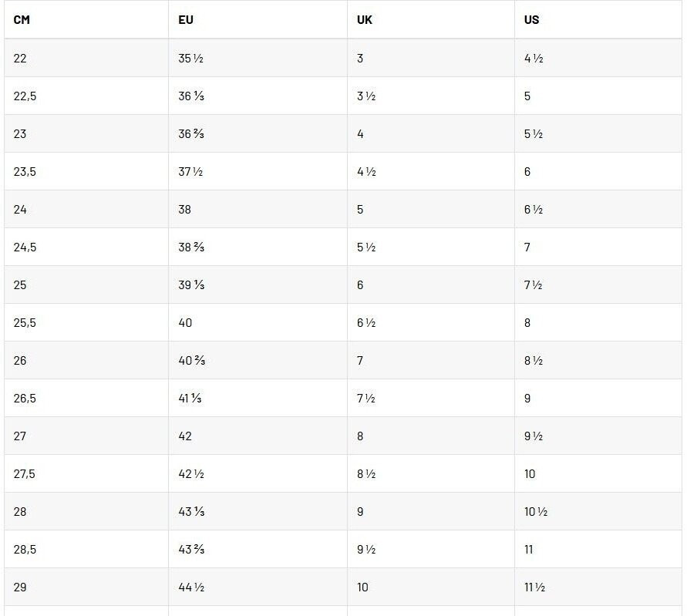
Task: Click the CM column header
Action: pyautogui.click(x=22, y=20)
